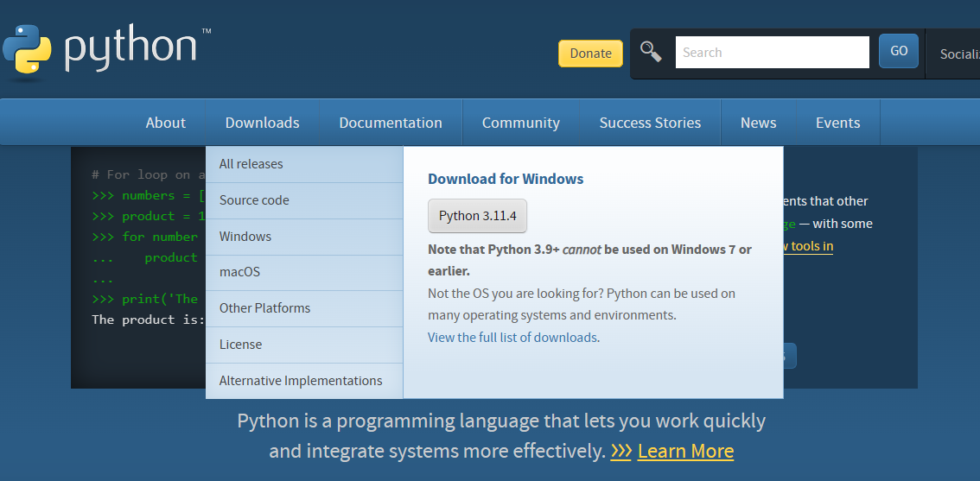Click the Donate button

(x=590, y=53)
